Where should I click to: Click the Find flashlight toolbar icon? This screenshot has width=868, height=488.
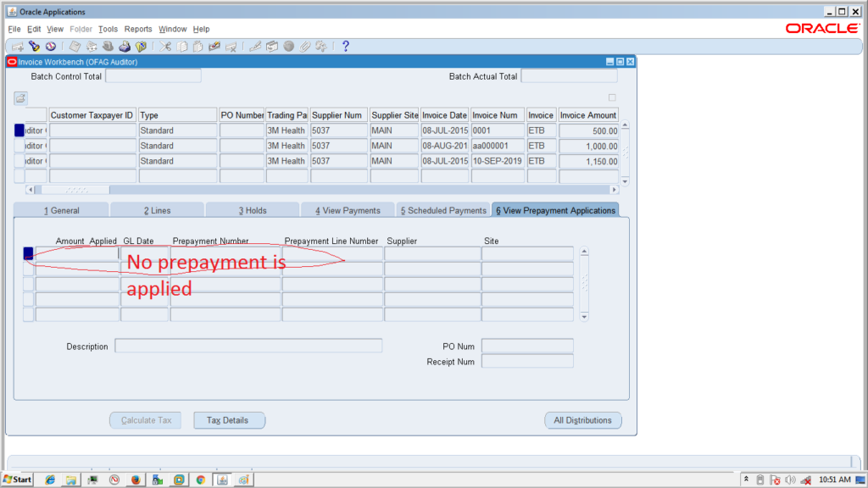point(34,47)
